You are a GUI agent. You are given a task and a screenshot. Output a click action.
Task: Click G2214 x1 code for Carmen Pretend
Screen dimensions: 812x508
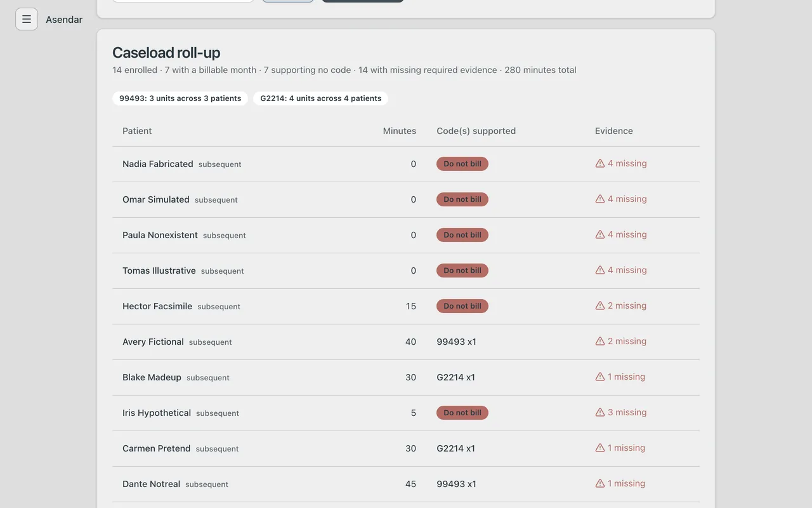pyautogui.click(x=455, y=448)
